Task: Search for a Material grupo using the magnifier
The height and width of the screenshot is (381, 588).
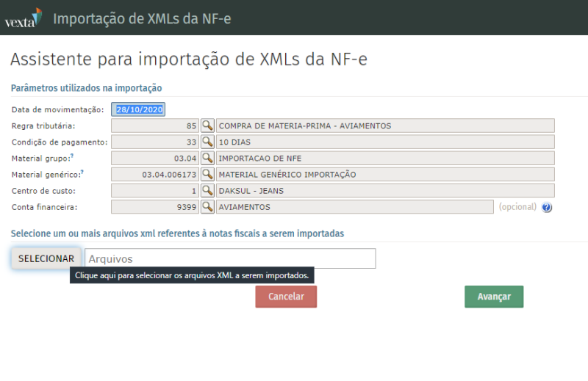Action: pyautogui.click(x=207, y=158)
